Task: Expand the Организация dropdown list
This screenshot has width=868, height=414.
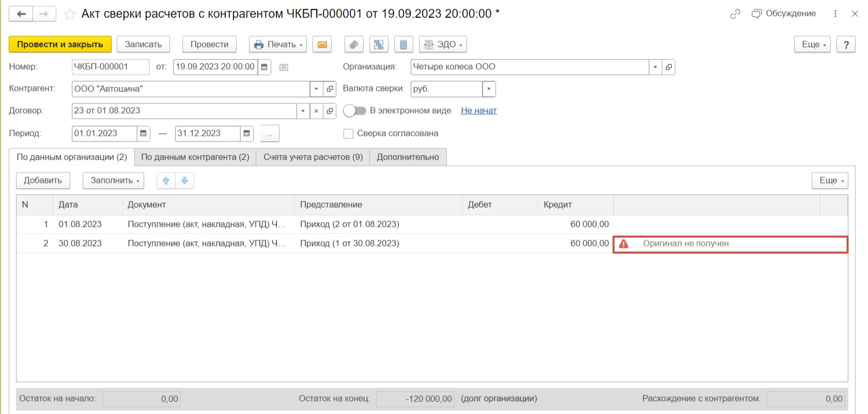Action: [655, 67]
